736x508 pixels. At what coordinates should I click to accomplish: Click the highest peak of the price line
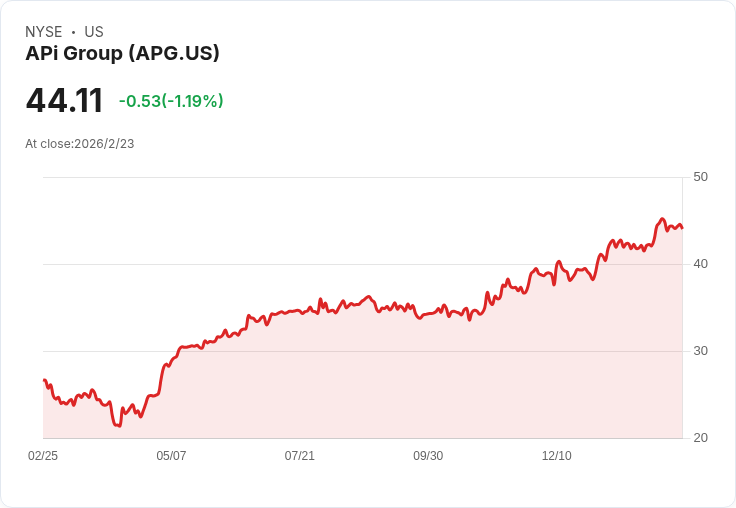[x=662, y=219]
